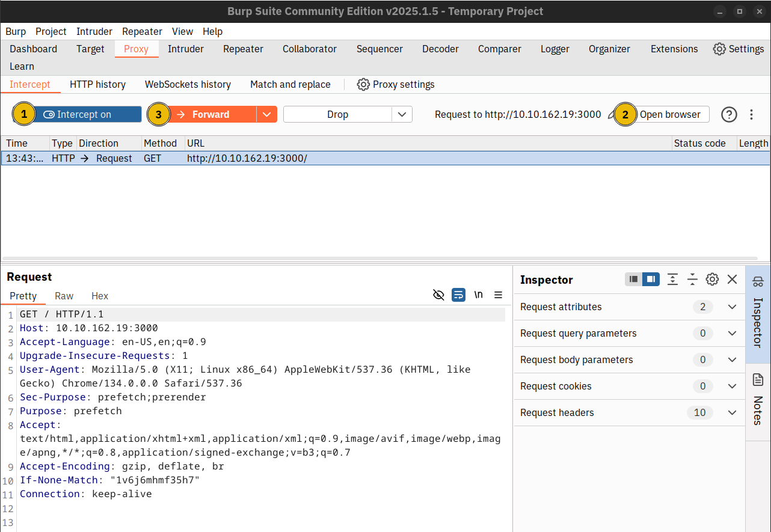Open Settings with the gear icon

coord(739,49)
